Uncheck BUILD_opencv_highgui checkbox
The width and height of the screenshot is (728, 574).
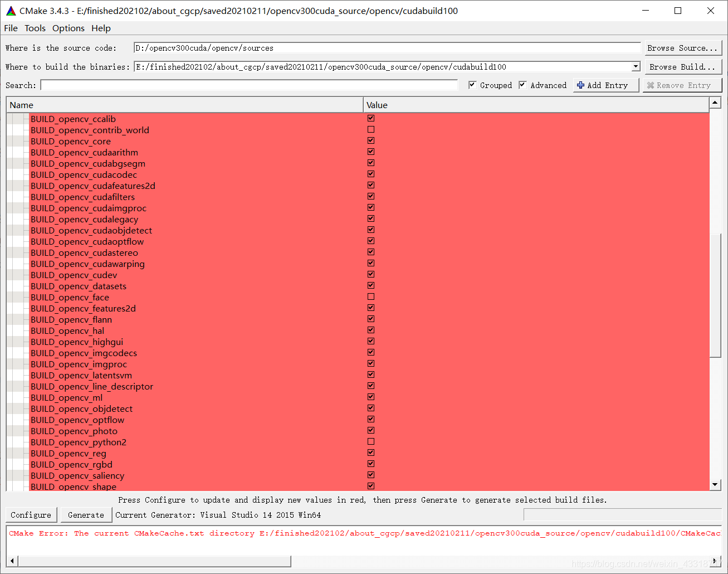click(x=371, y=341)
